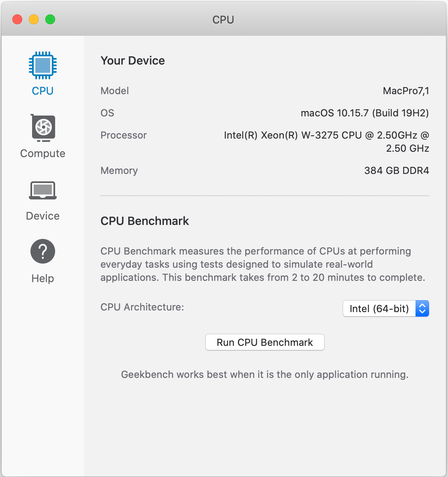Minimize the window with yellow button
The width and height of the screenshot is (448, 477).
click(34, 19)
